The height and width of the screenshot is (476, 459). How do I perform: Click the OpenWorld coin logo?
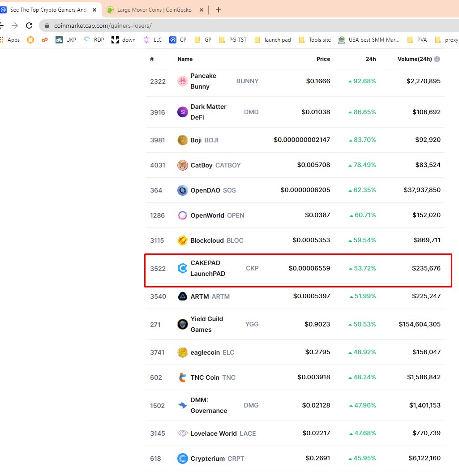[x=182, y=215]
